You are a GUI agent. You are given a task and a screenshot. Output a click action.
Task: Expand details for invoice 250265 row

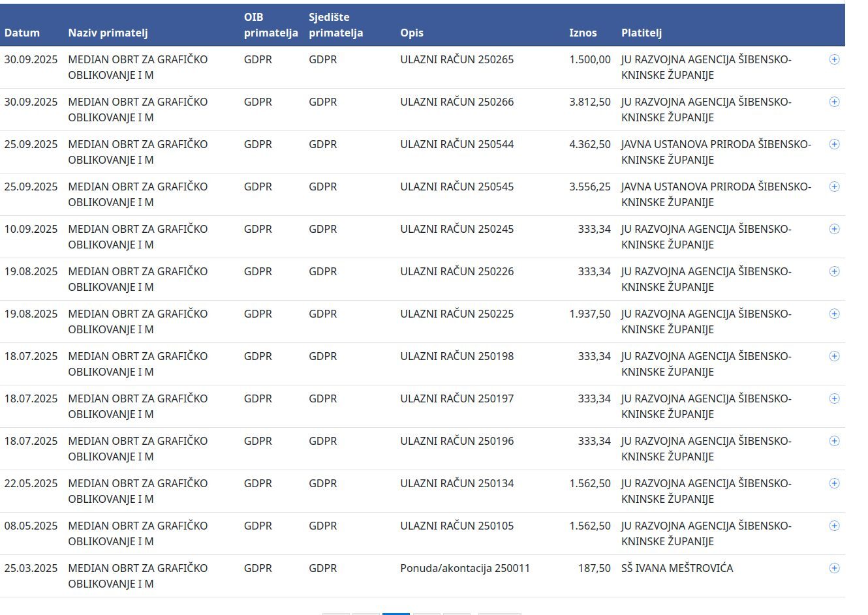pos(834,59)
